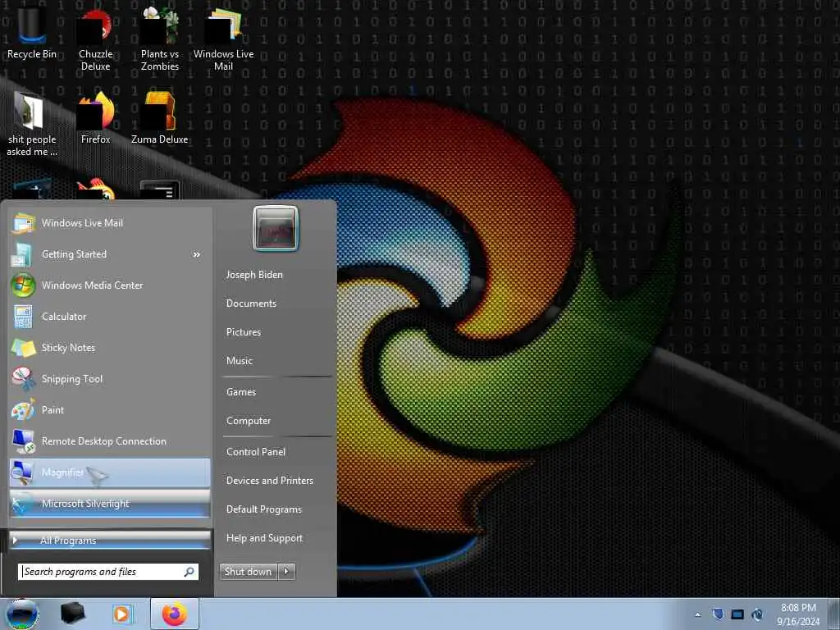This screenshot has width=840, height=630.
Task: Click the Shut down button
Action: pyautogui.click(x=249, y=572)
